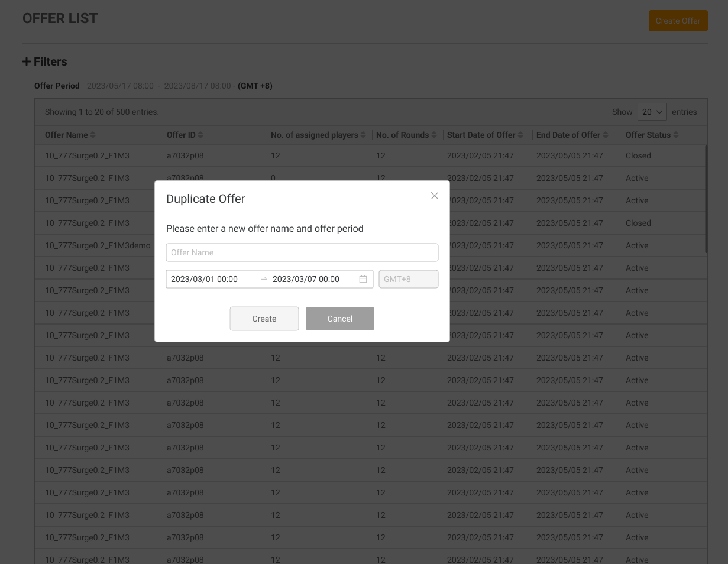The width and height of the screenshot is (728, 564).
Task: Cancel the duplicate offer dialog
Action: (x=339, y=319)
